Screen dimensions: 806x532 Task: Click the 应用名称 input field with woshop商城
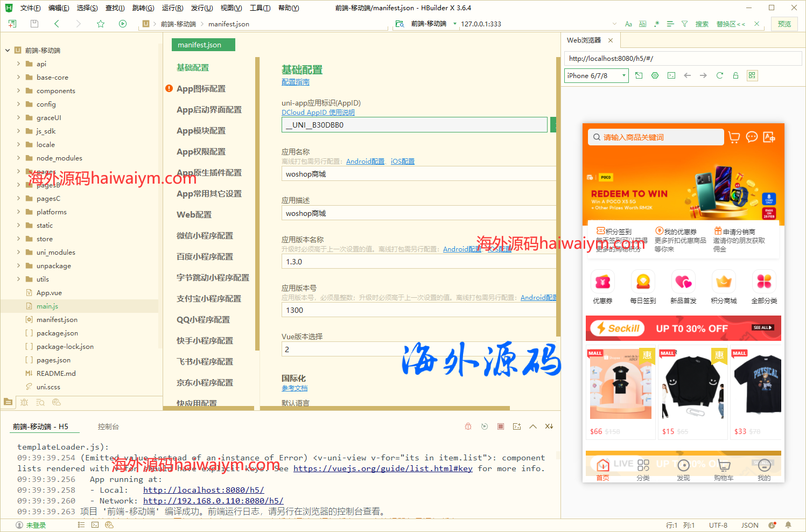tap(418, 174)
